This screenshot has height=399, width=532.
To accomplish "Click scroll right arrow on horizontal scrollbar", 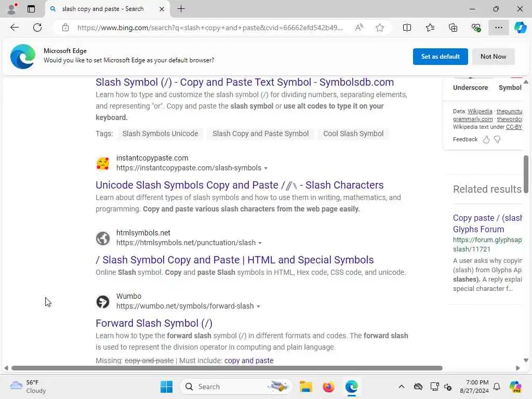I will pyautogui.click(x=518, y=368).
